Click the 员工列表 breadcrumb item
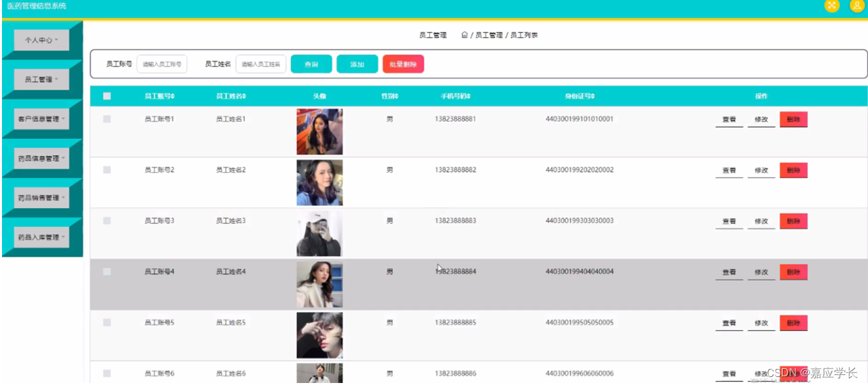Screen dimensions: 868x385 (524, 35)
